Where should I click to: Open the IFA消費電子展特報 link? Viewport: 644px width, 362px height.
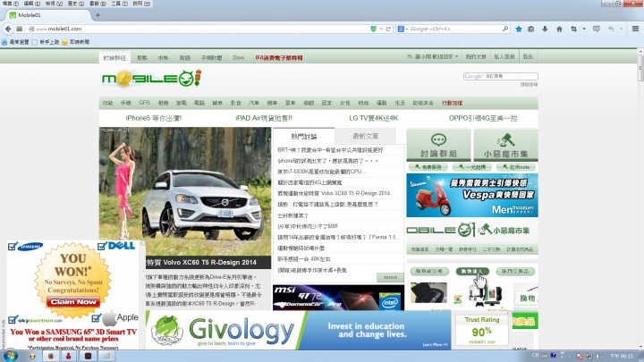(x=279, y=58)
